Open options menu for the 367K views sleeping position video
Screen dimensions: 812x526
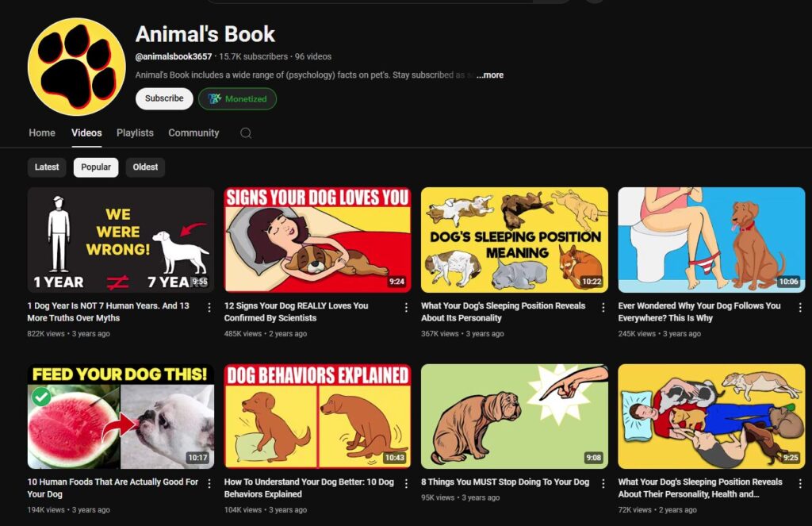click(x=603, y=308)
